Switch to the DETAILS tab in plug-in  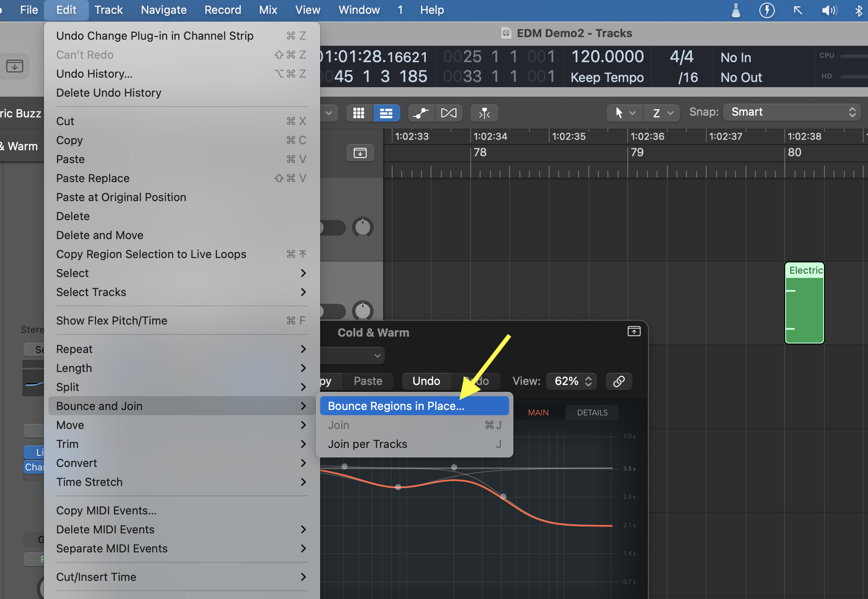tap(592, 413)
